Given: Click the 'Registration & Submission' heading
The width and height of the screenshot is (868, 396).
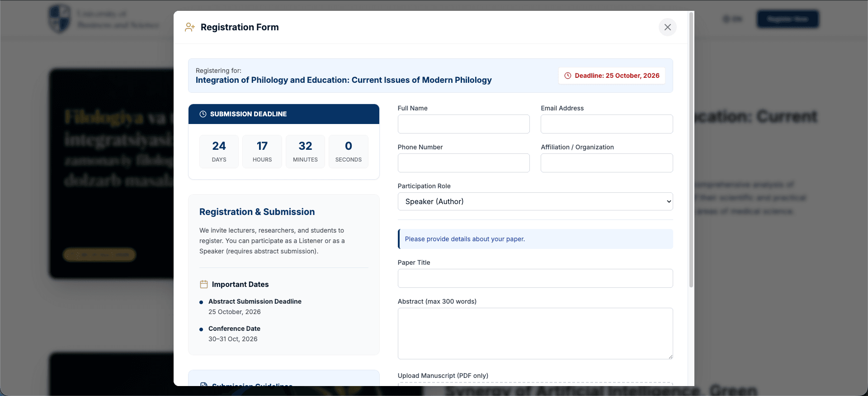Looking at the screenshot, I should [257, 212].
